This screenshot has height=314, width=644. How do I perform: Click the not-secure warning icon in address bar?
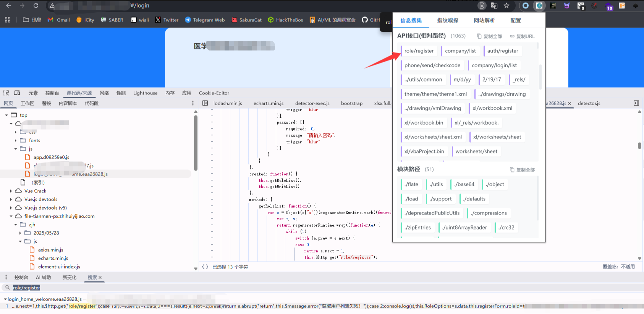tap(52, 6)
